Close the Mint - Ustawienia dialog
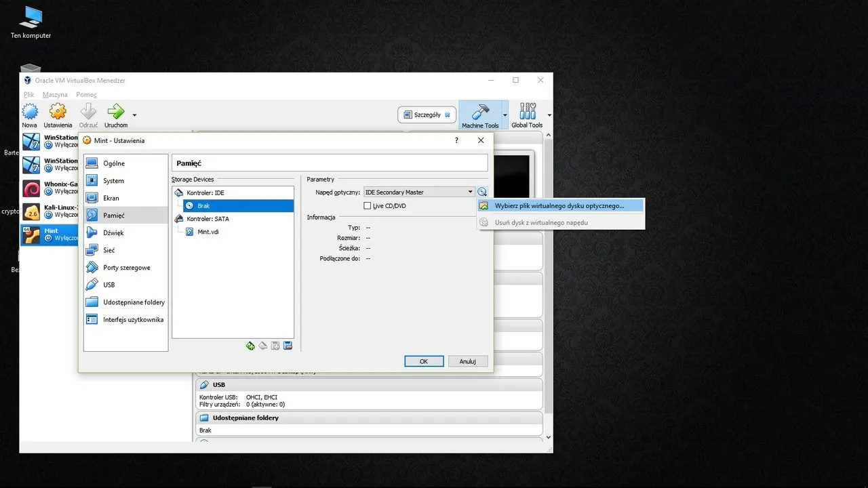This screenshot has height=488, width=868. tap(481, 140)
